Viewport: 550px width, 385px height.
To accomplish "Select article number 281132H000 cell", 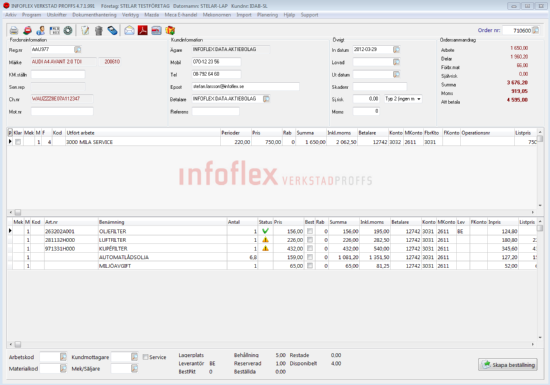I will pyautogui.click(x=71, y=240).
